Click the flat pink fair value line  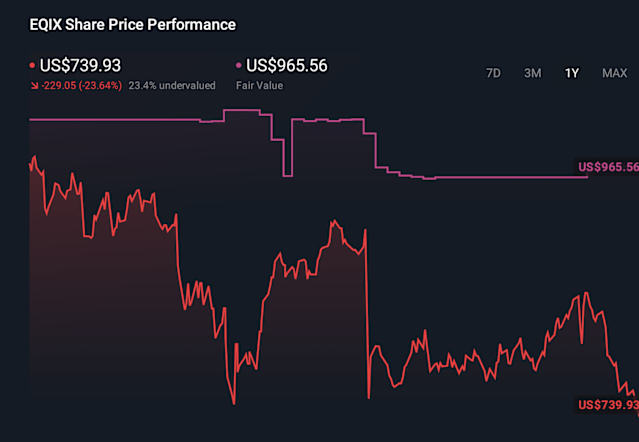point(500,177)
